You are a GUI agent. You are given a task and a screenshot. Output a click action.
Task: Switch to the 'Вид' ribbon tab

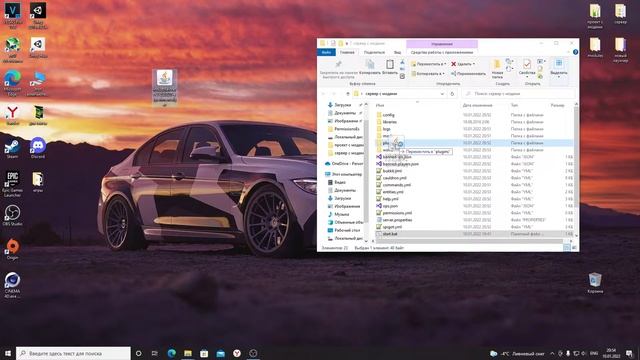pos(397,52)
